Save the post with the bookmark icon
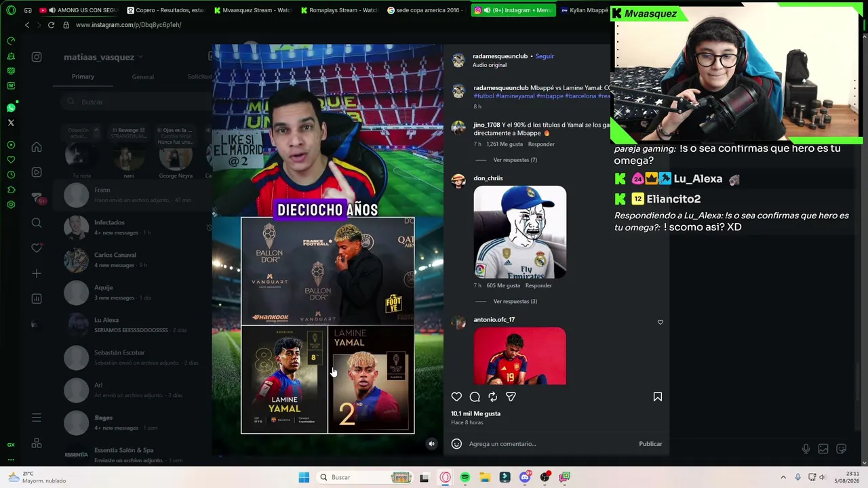The width and height of the screenshot is (868, 488). tap(658, 397)
